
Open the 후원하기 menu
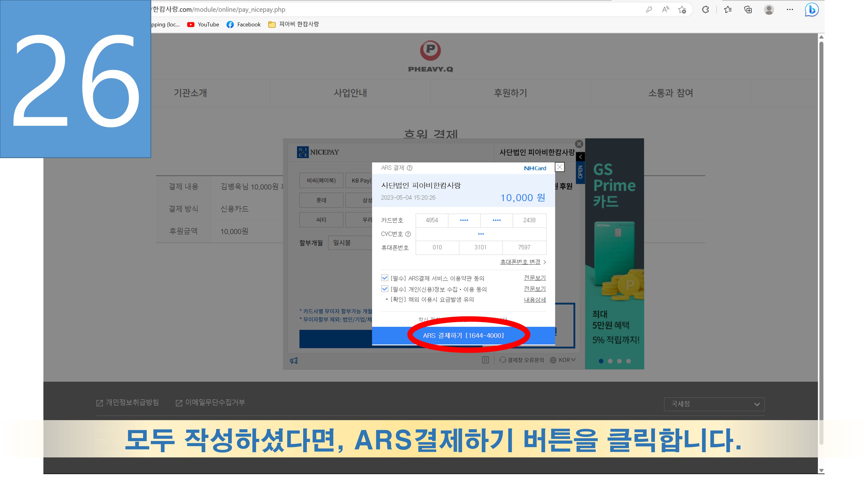pos(510,93)
